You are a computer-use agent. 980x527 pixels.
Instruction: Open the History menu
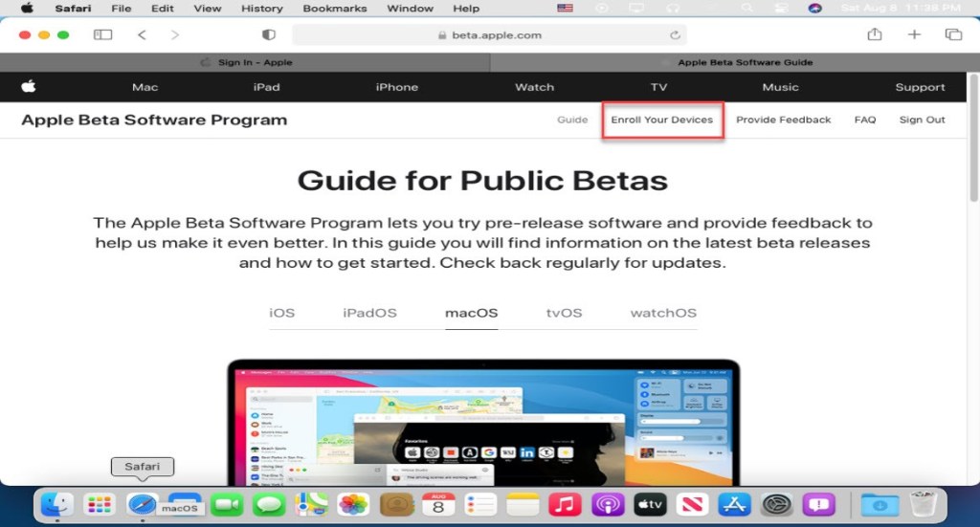[x=262, y=8]
